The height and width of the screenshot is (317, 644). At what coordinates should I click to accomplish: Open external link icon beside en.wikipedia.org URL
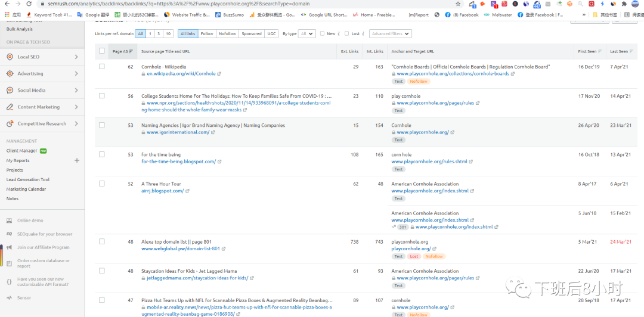point(219,74)
